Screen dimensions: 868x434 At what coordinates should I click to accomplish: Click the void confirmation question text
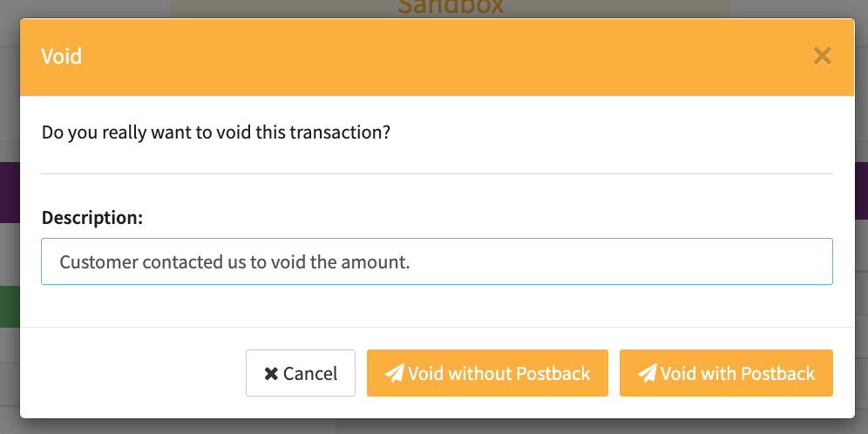tap(215, 133)
